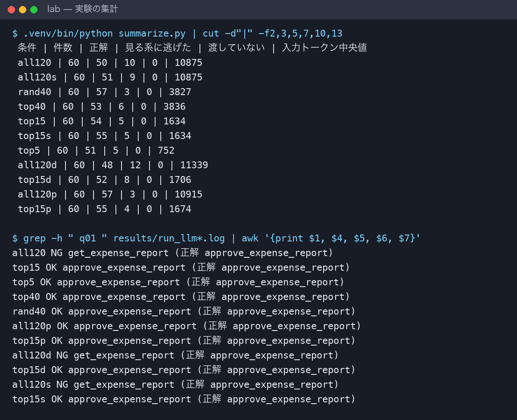Click the 'all120s NG get_expense_report' log line
The width and height of the screenshot is (517, 420).
pyautogui.click(x=176, y=385)
